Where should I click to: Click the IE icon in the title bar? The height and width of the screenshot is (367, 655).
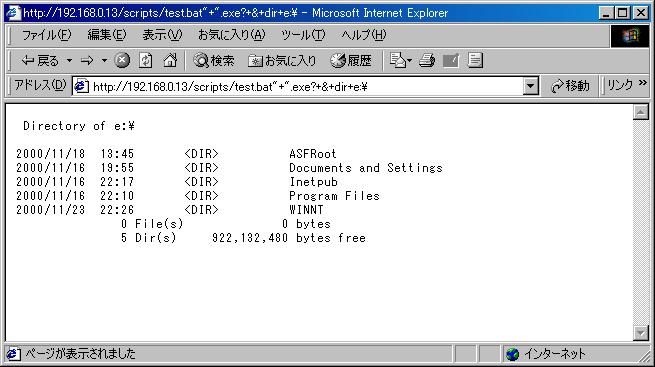tap(13, 13)
